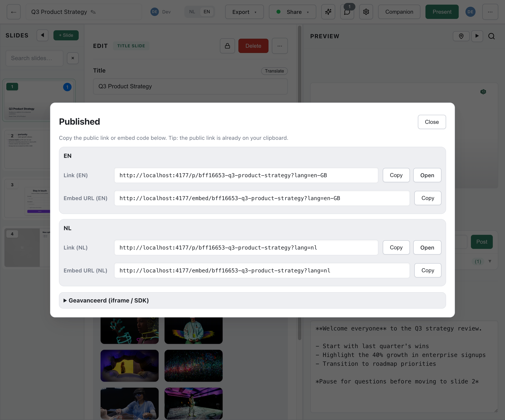The image size is (505, 420).
Task: Click the location pin icon in Preview
Action: (x=461, y=36)
